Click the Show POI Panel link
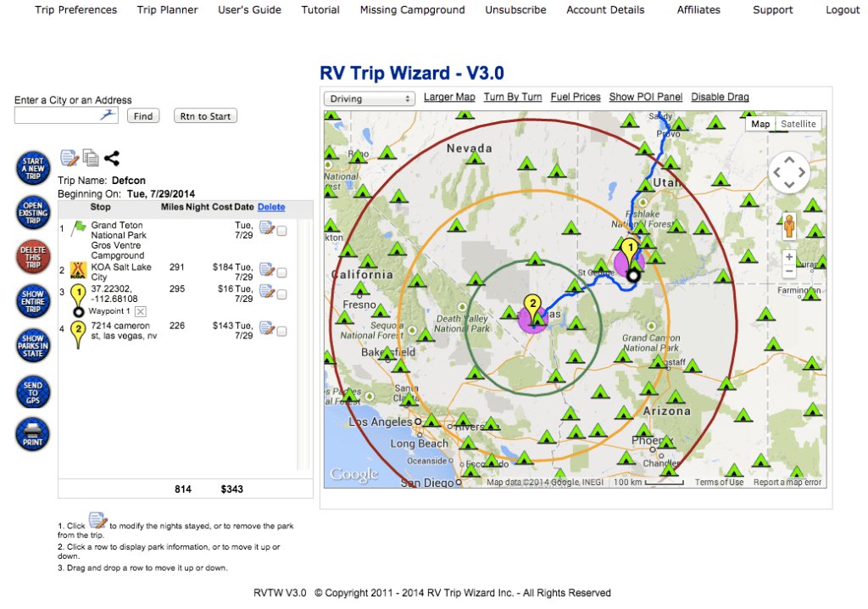The width and height of the screenshot is (868, 609). tap(645, 97)
